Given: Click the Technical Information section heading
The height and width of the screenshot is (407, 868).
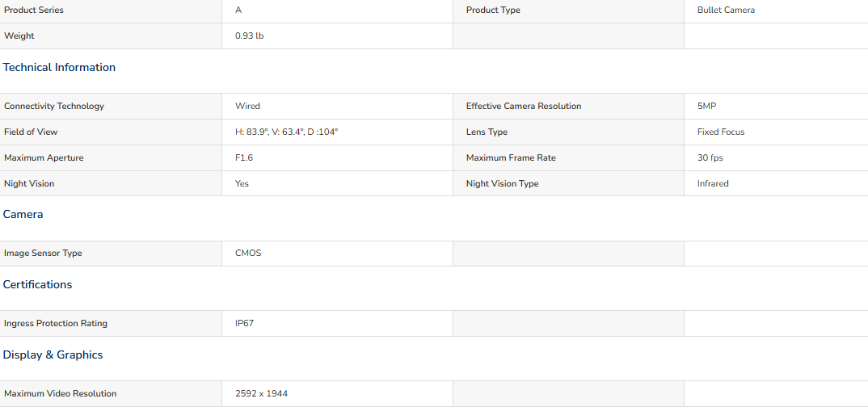Looking at the screenshot, I should pos(59,68).
